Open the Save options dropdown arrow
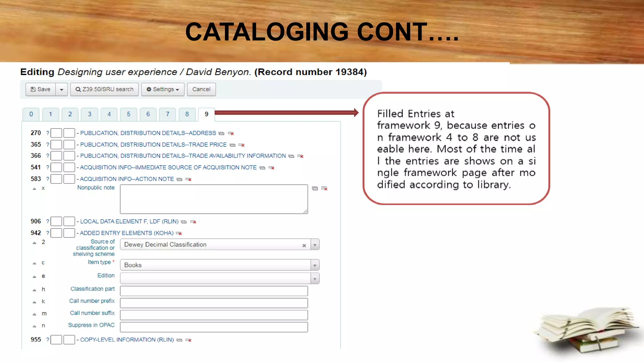644x362 pixels. [62, 90]
